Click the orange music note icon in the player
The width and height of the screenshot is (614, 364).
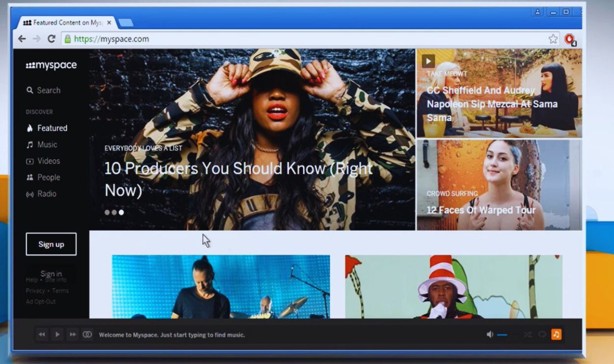(x=557, y=334)
